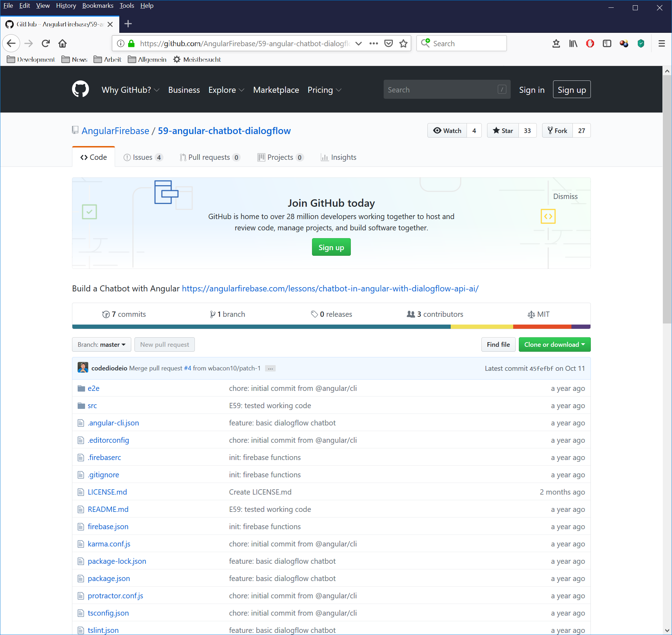
Task: Open the Development bookmarks folder
Action: pyautogui.click(x=31, y=59)
